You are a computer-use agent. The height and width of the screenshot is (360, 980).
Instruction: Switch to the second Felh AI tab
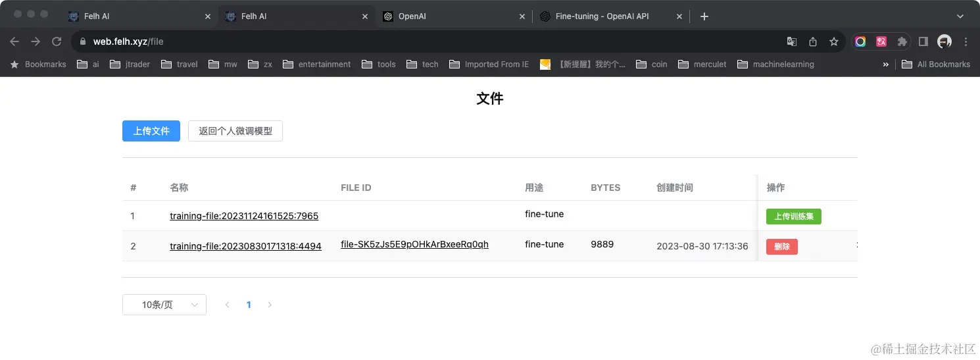click(297, 16)
